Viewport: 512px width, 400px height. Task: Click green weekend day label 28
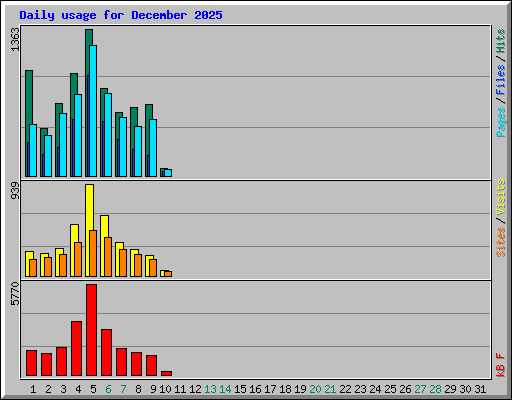(435, 389)
